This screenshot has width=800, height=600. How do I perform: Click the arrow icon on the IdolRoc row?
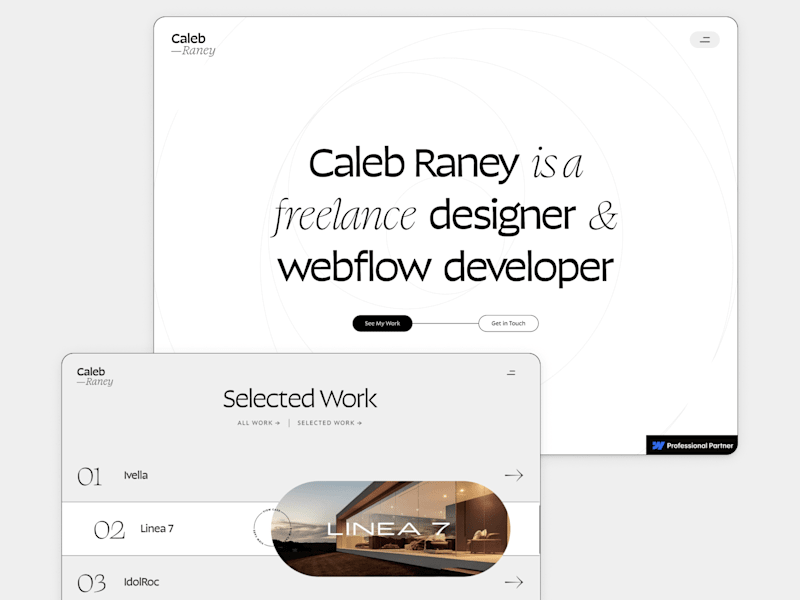[x=514, y=582]
